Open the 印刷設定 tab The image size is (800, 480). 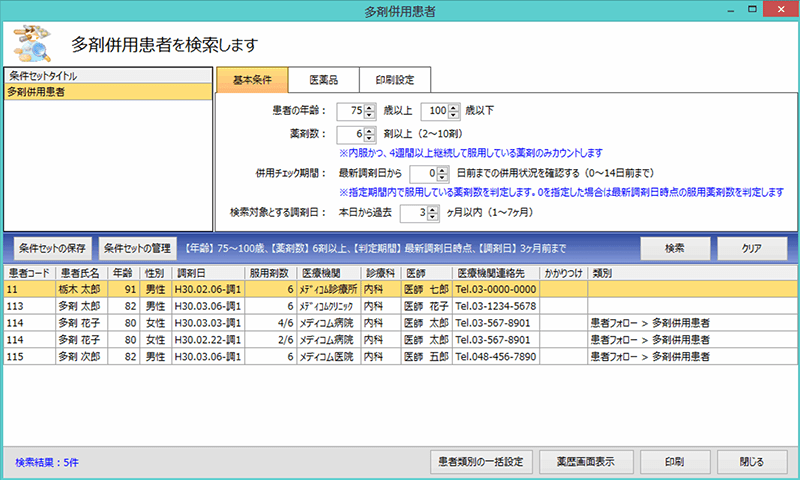[x=394, y=80]
